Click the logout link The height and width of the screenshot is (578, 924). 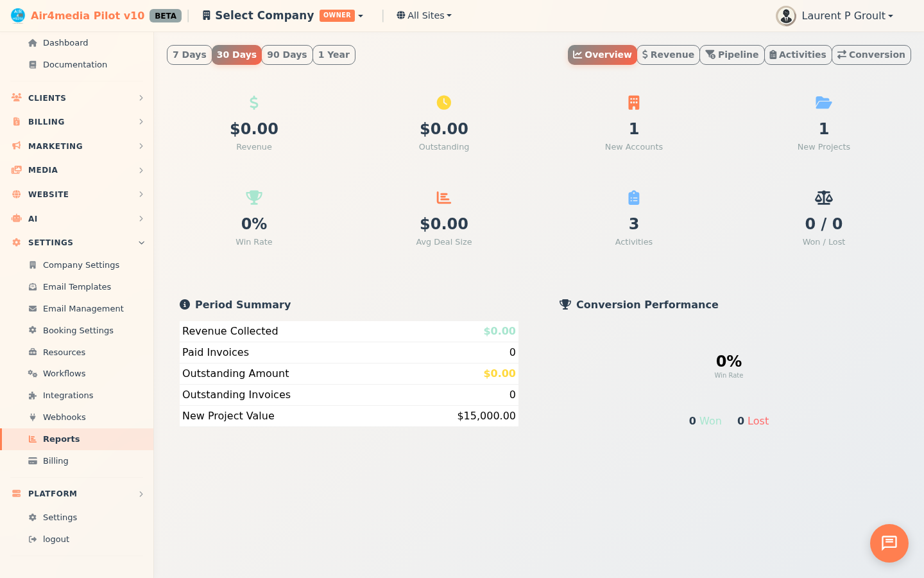point(56,539)
